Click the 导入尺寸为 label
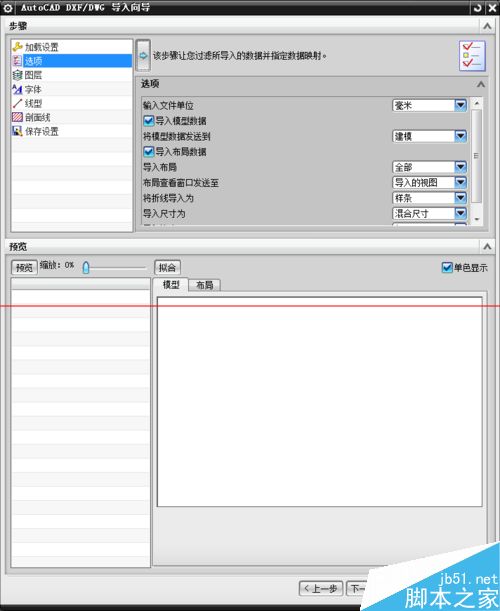 (164, 214)
